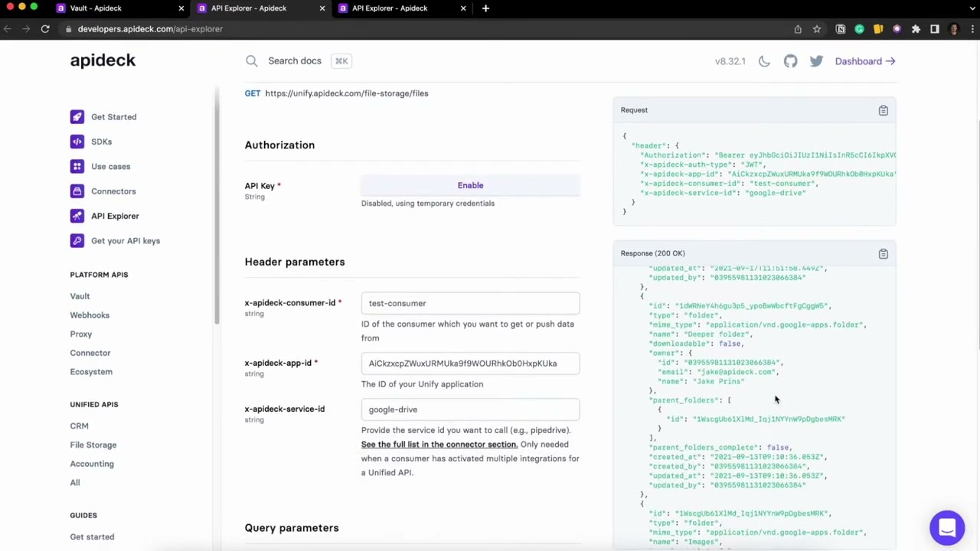Open the browser side panel icon
980x551 pixels.
pyautogui.click(x=935, y=29)
